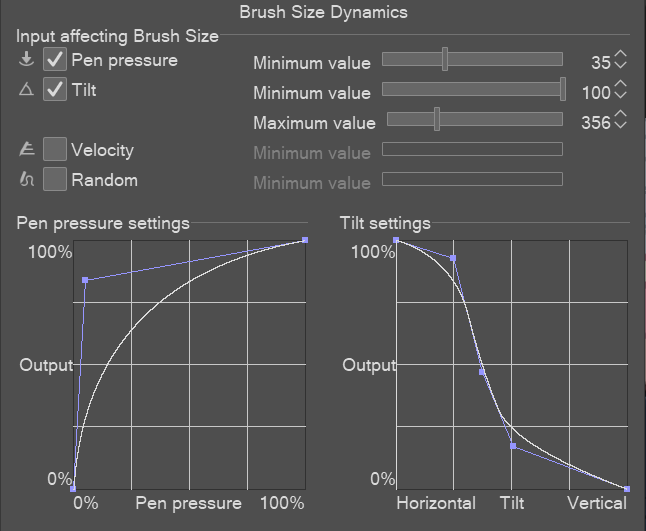Screen dimensions: 646x531
Task: Decrease Pen pressure minimum value with down arrow
Action: (x=620, y=65)
